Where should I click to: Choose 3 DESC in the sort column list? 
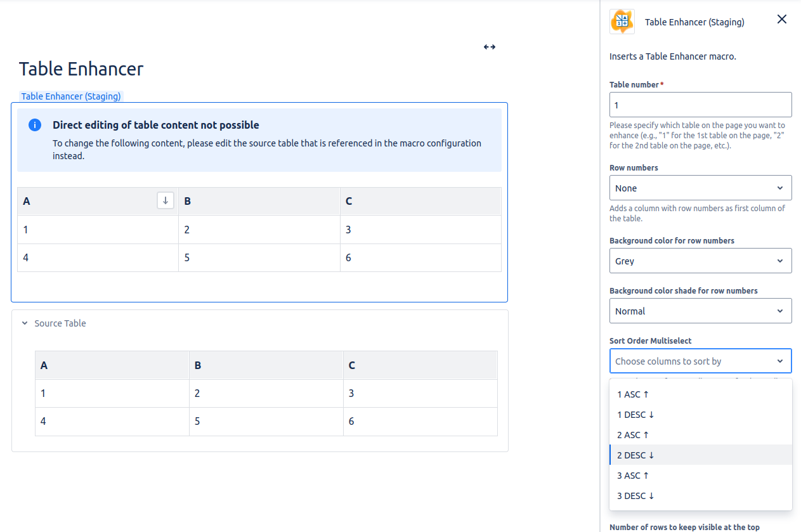635,495
